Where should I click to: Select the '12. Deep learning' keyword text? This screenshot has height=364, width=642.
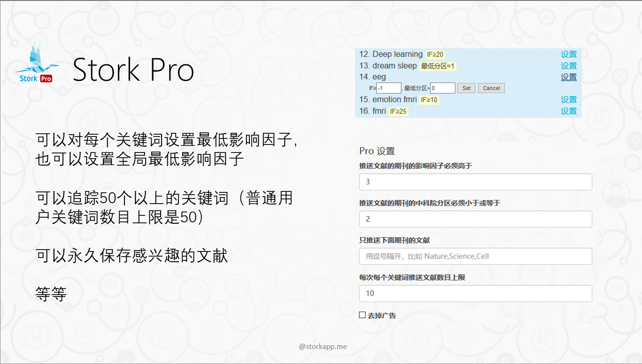pyautogui.click(x=391, y=54)
